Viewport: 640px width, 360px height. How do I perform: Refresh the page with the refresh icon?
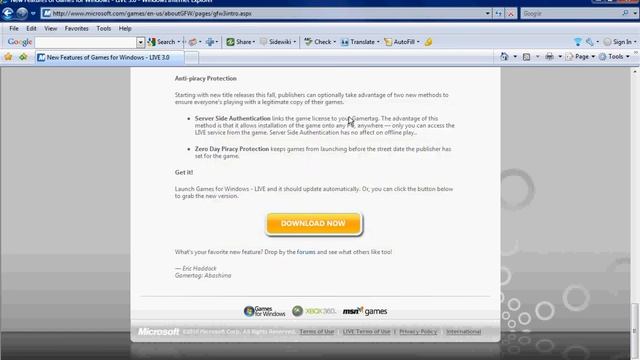click(499, 13)
